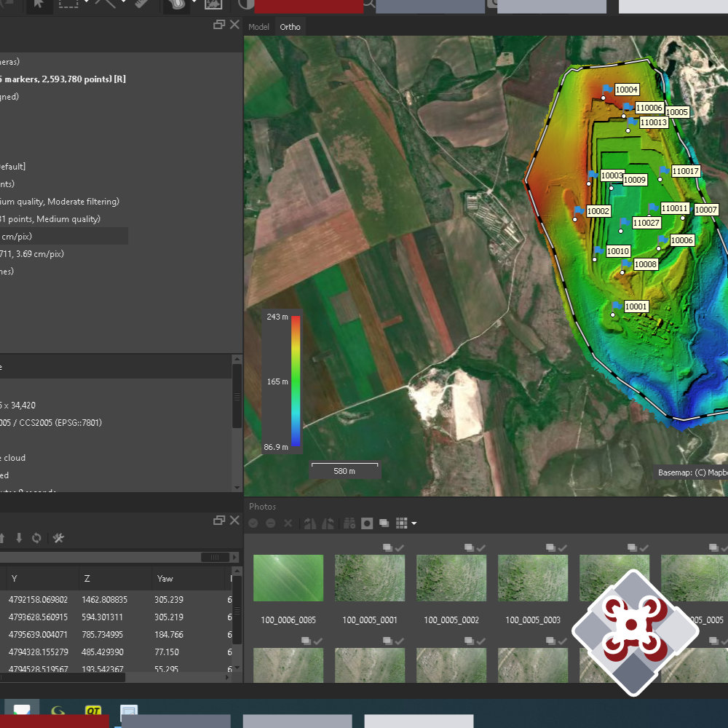Click properties panel scroll-down arrow
Image resolution: width=728 pixels, height=728 pixels.
click(237, 488)
